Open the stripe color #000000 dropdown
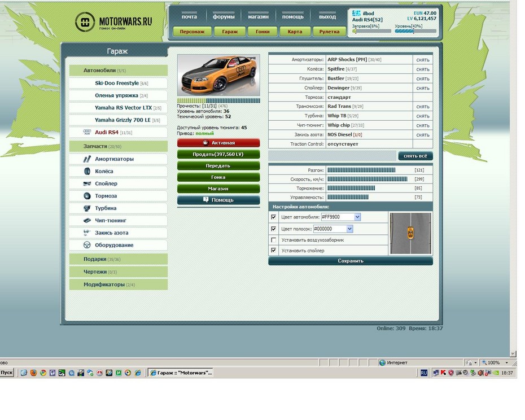Image resolution: width=525 pixels, height=420 pixels. pyautogui.click(x=349, y=229)
